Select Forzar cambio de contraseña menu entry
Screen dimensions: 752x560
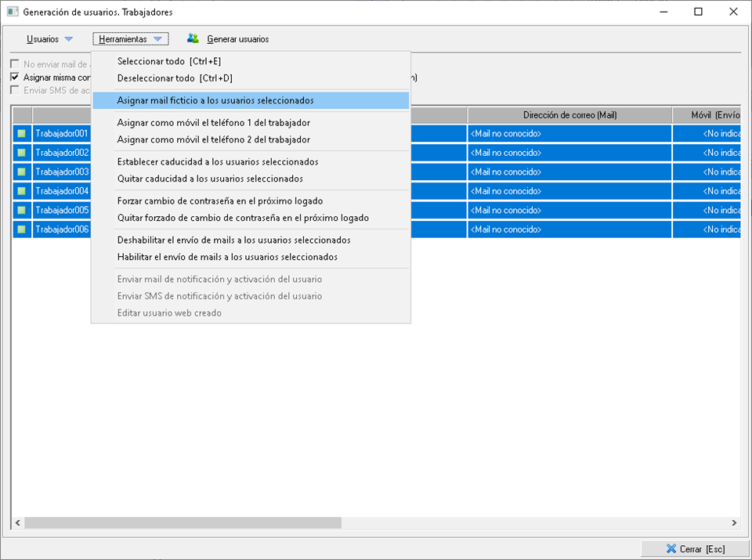[x=219, y=201]
